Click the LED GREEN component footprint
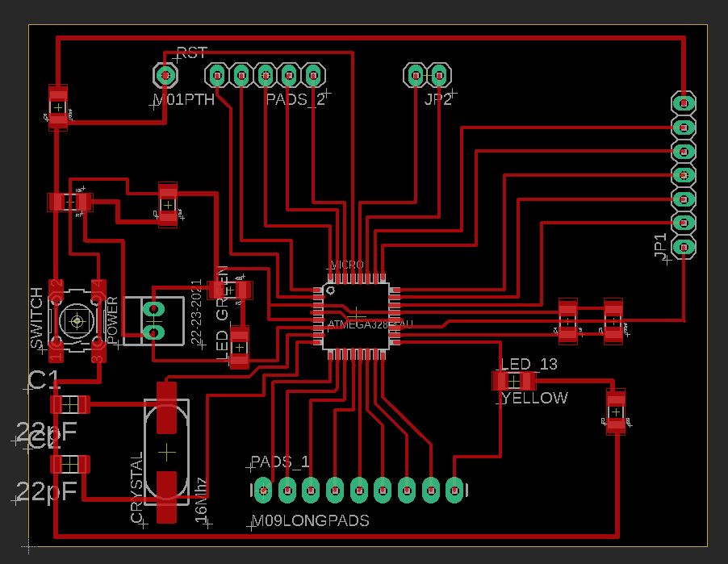728x564 pixels. tap(229, 290)
